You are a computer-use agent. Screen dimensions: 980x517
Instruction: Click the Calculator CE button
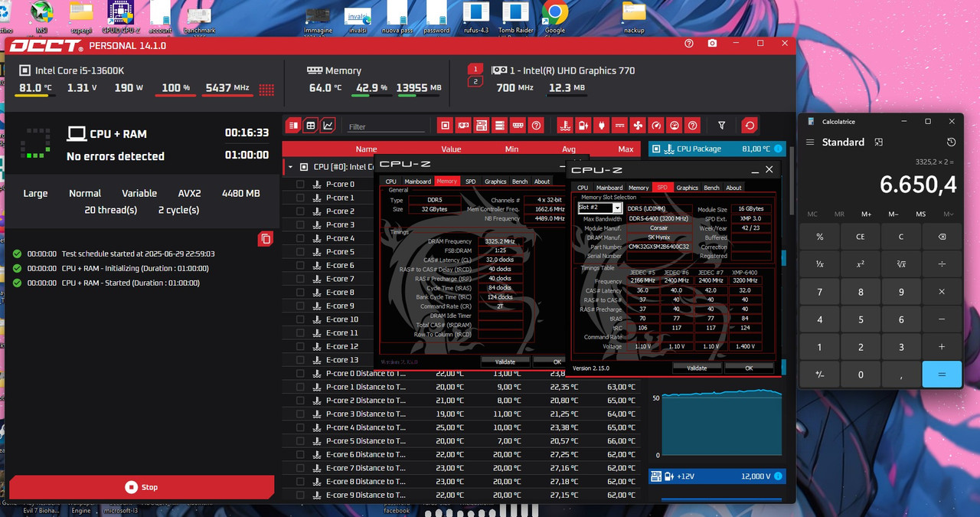pyautogui.click(x=860, y=237)
